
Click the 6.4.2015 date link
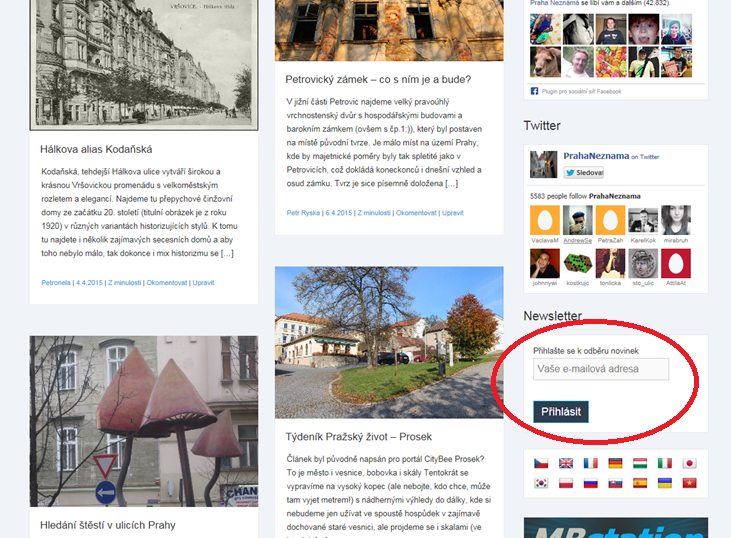[x=338, y=213]
